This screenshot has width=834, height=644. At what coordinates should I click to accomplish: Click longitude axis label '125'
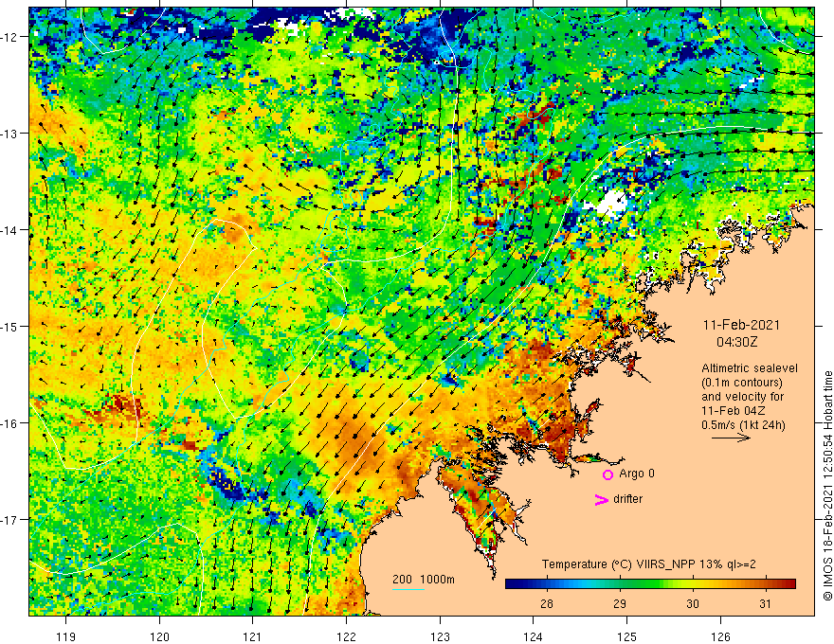(x=626, y=636)
